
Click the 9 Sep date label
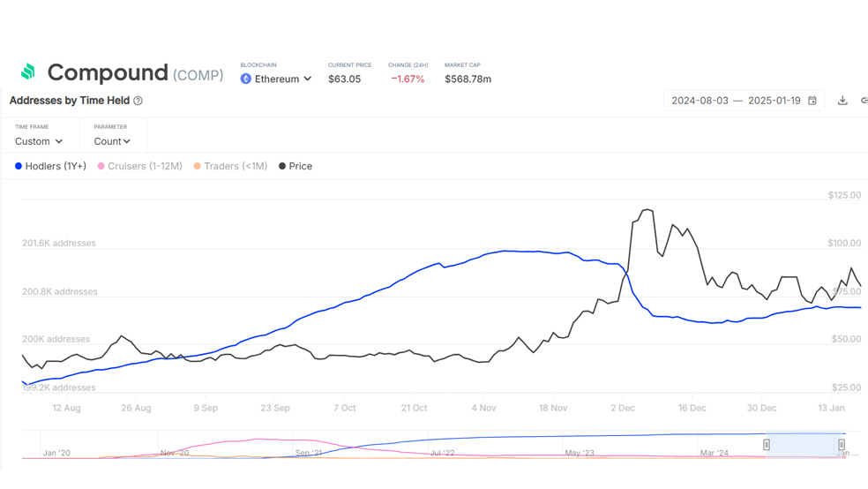(x=206, y=408)
